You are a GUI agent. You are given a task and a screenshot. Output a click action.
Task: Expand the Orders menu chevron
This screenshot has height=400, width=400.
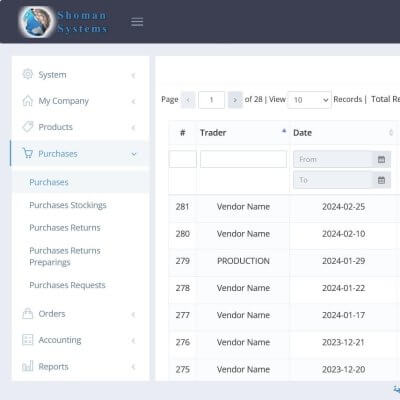(133, 314)
